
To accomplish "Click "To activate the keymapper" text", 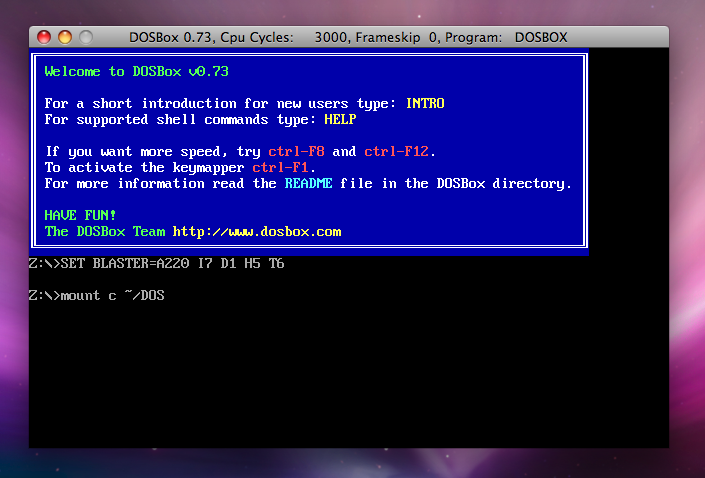I will [x=144, y=168].
